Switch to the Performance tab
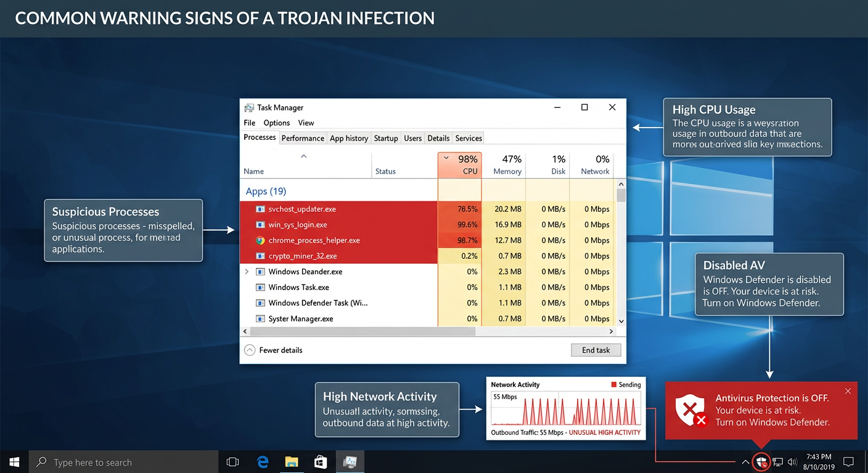Image resolution: width=868 pixels, height=473 pixels. (303, 138)
